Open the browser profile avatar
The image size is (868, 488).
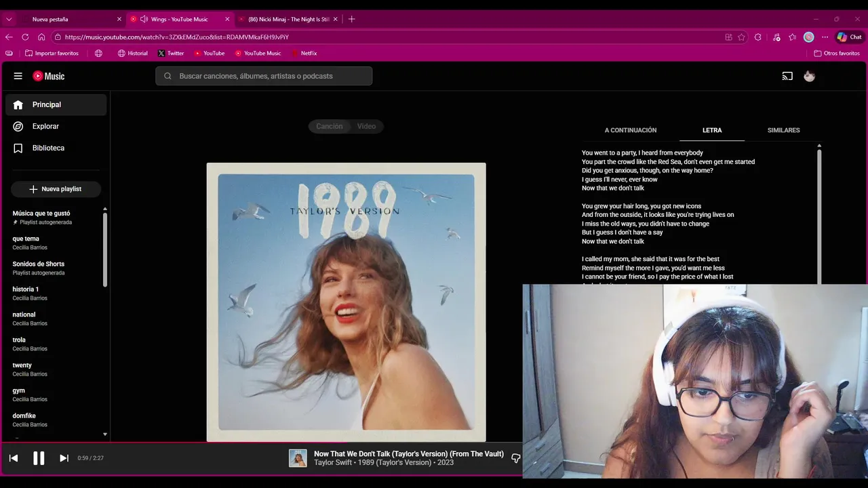(808, 37)
